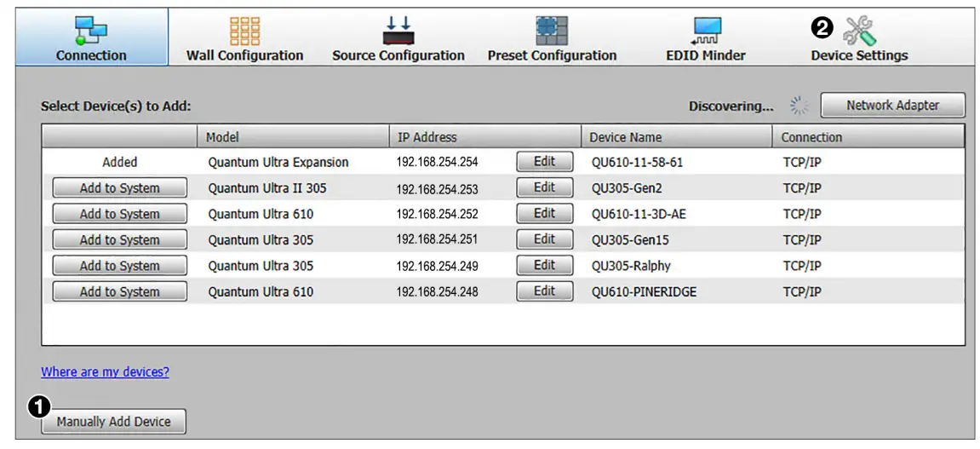
Task: Edit IP address 192.168.254.254
Action: 544,161
